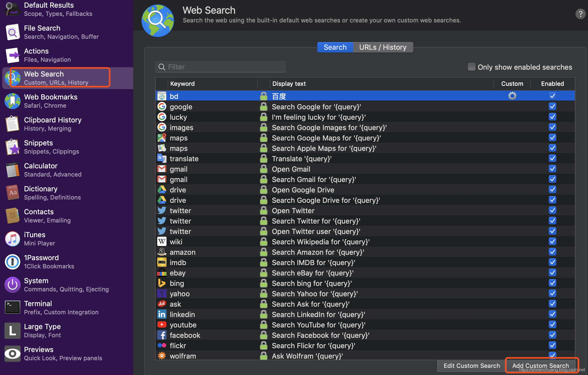The image size is (588, 375).
Task: Select the Previews eye icon
Action: [x=12, y=354]
